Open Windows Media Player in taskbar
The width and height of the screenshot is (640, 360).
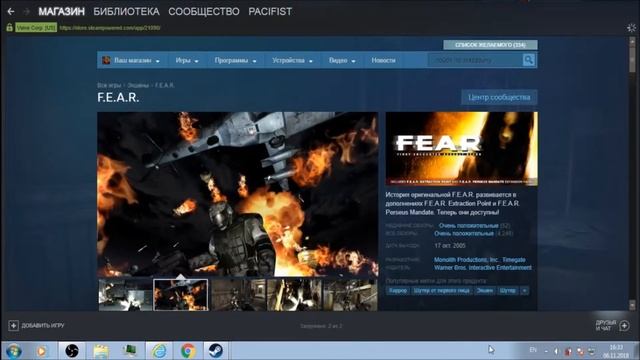click(x=41, y=351)
